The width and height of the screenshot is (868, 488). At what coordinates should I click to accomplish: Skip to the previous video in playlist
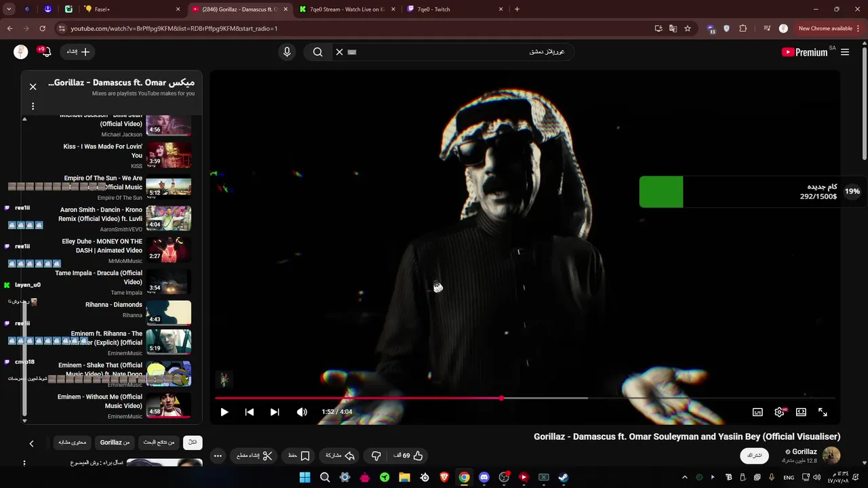pyautogui.click(x=250, y=412)
